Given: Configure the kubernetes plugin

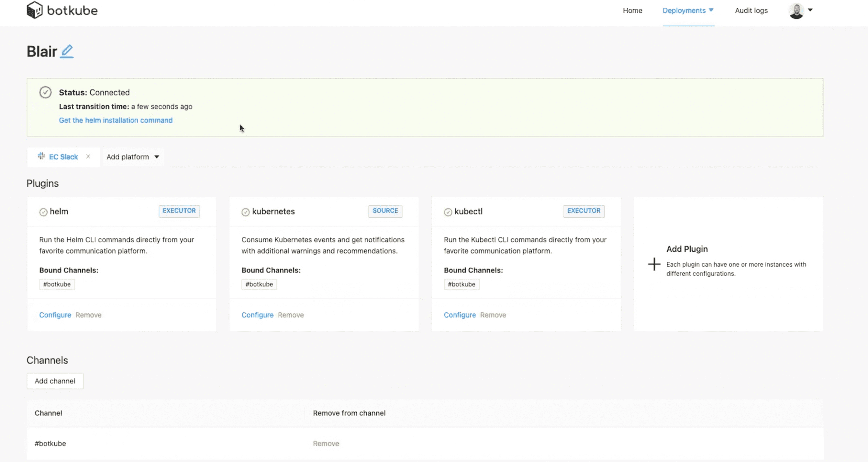Looking at the screenshot, I should 257,315.
